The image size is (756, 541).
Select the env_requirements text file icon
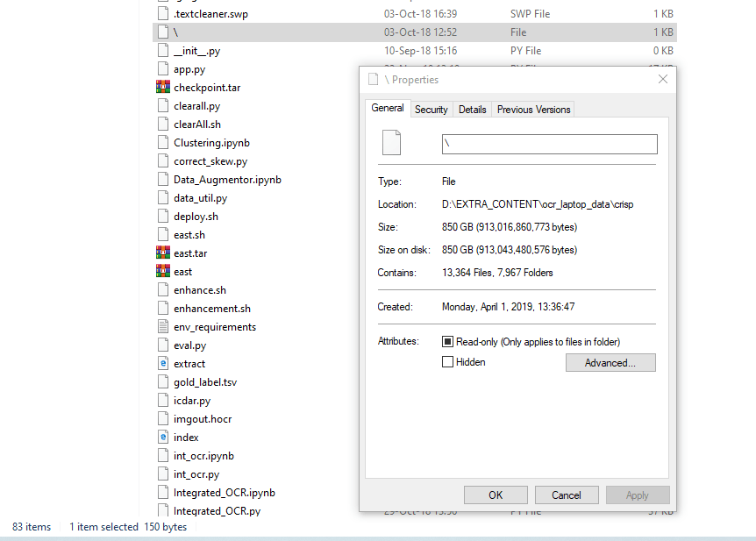[162, 327]
